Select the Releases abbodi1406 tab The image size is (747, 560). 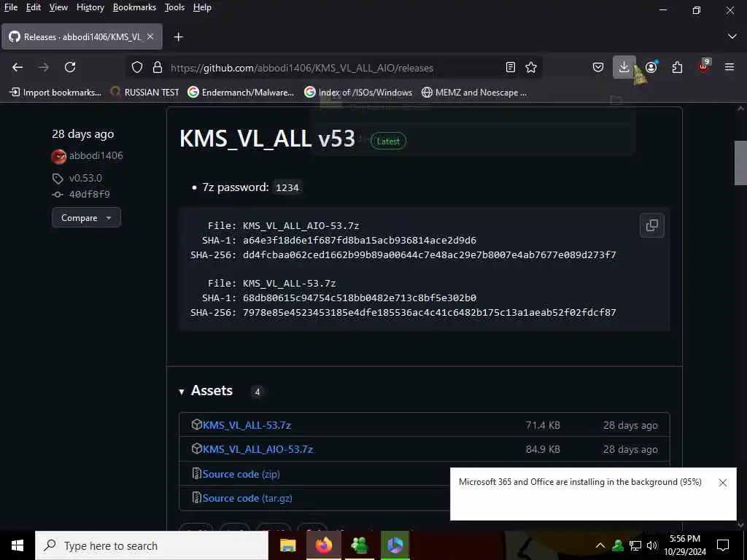point(82,36)
